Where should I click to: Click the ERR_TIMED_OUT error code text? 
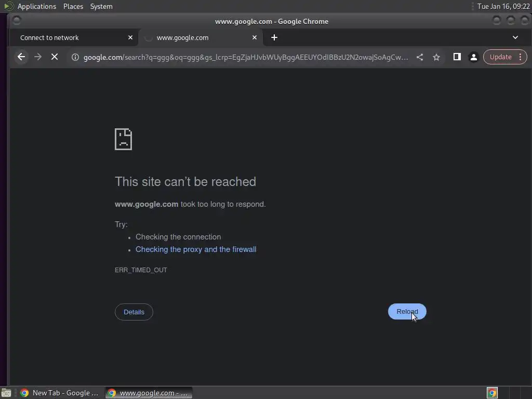[141, 270]
